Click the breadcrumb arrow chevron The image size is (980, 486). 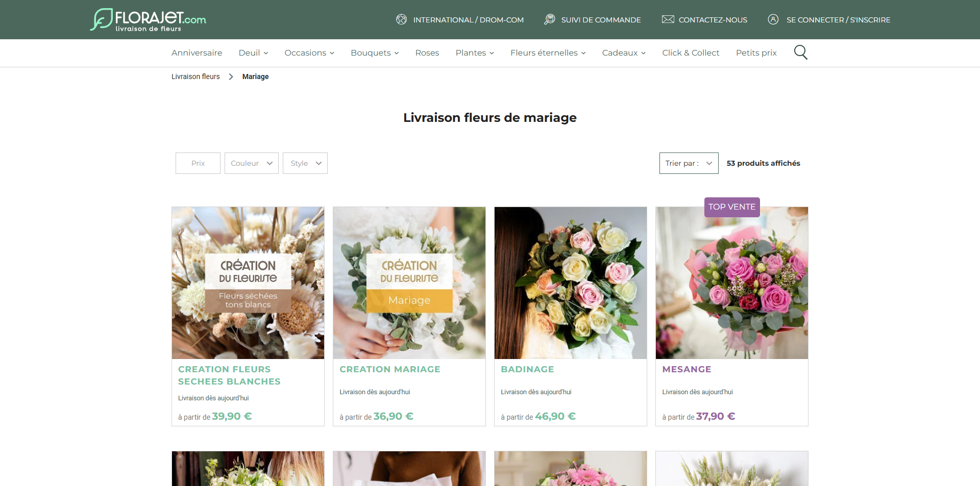click(231, 76)
